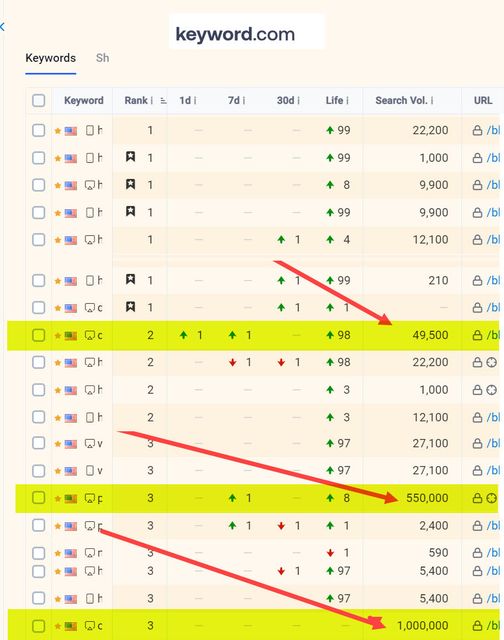Click the bookmark icon in the 9,900 row with Life 99
The image size is (504, 640).
(x=131, y=211)
